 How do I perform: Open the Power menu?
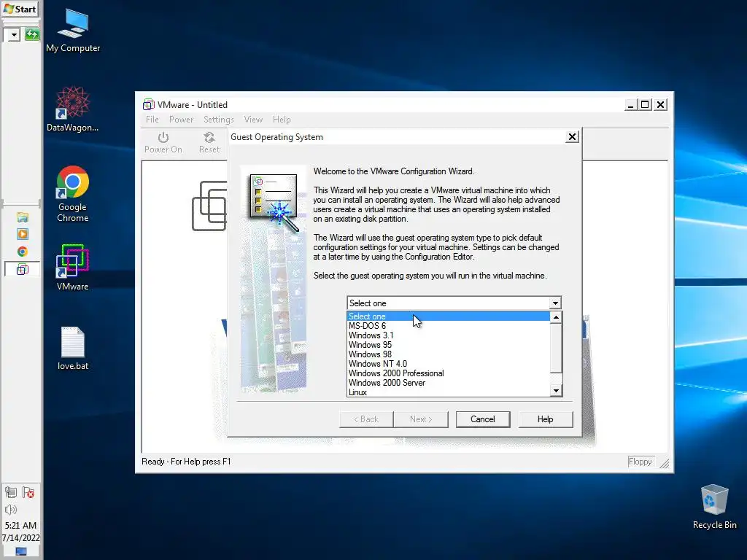181,120
